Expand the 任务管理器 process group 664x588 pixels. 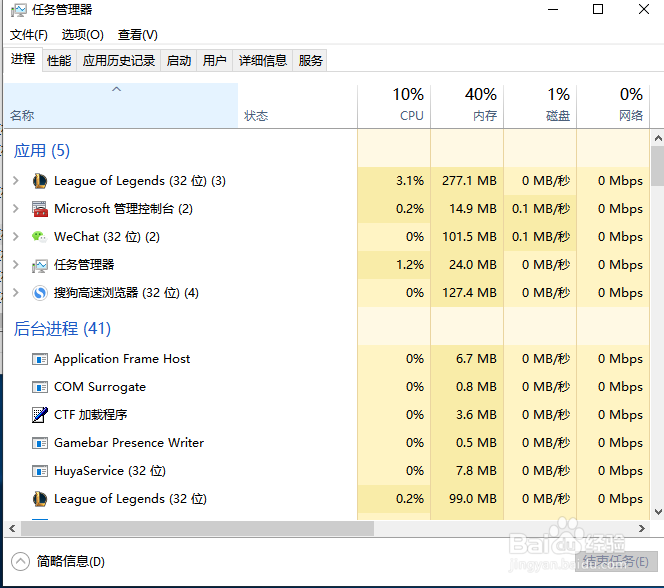coord(16,265)
